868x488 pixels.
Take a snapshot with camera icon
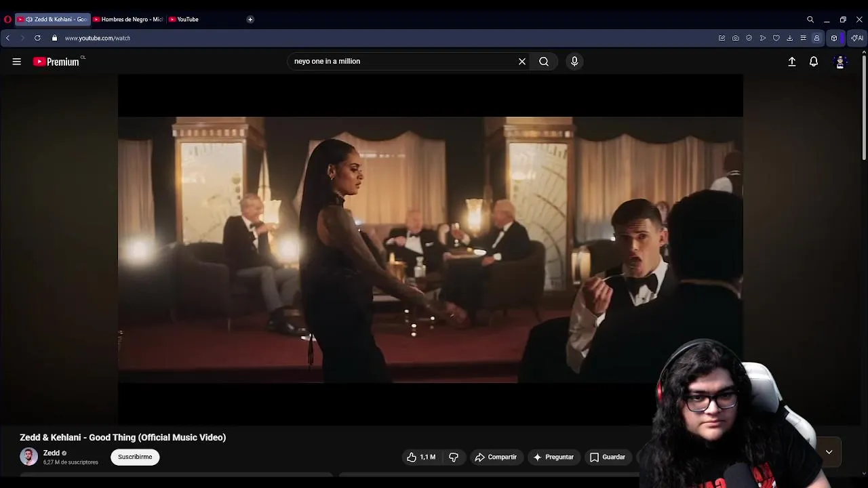click(735, 38)
